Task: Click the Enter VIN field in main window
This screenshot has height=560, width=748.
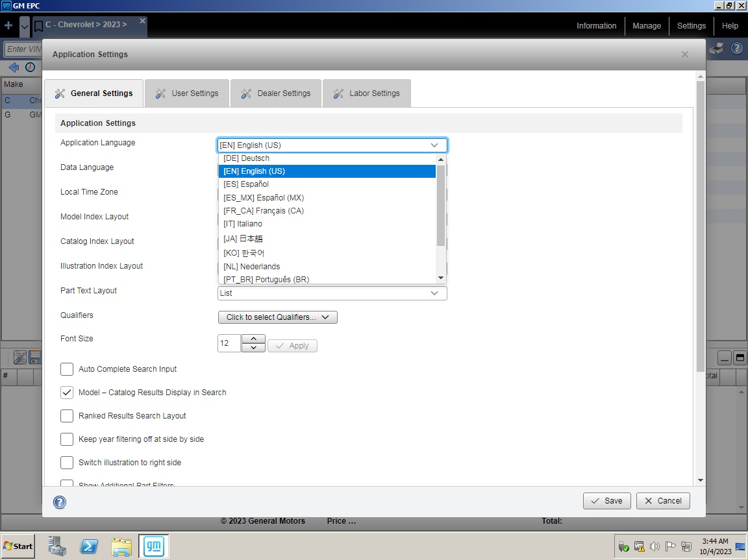Action: point(23,49)
